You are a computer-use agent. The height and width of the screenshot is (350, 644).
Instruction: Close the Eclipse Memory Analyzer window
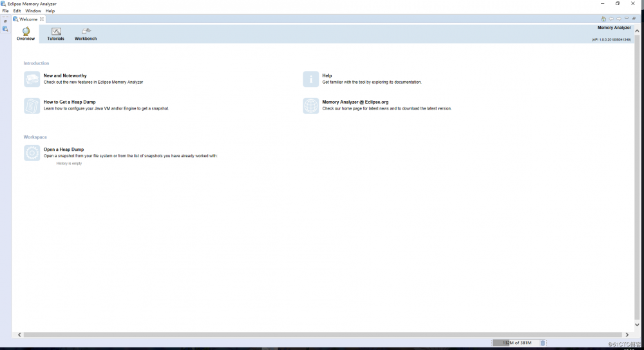pos(633,4)
